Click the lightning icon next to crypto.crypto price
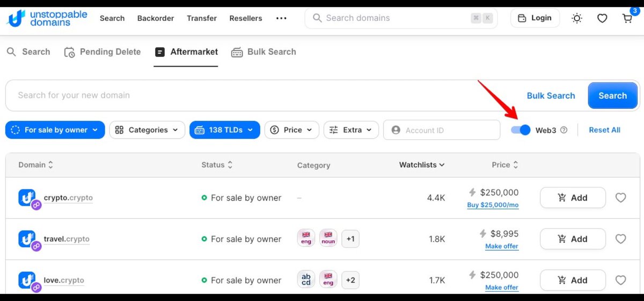The image size is (644, 301). 472,192
